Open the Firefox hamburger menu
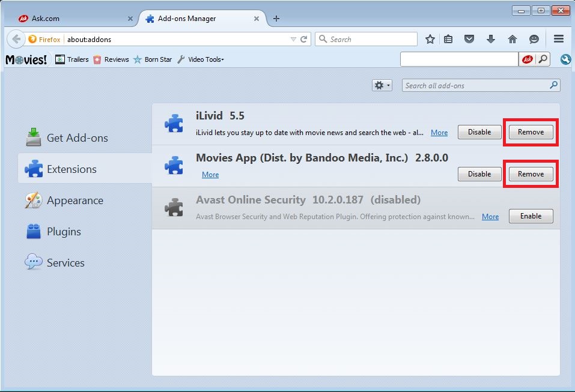This screenshot has height=392, width=575. coord(559,39)
